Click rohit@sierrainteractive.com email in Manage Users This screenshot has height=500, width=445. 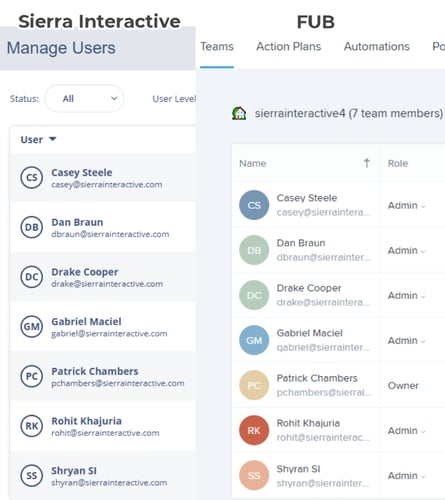point(105,433)
